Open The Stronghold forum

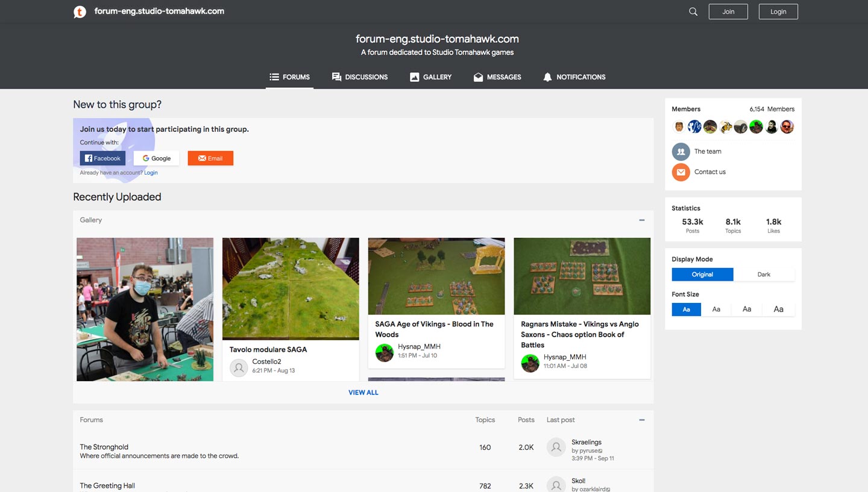[104, 447]
